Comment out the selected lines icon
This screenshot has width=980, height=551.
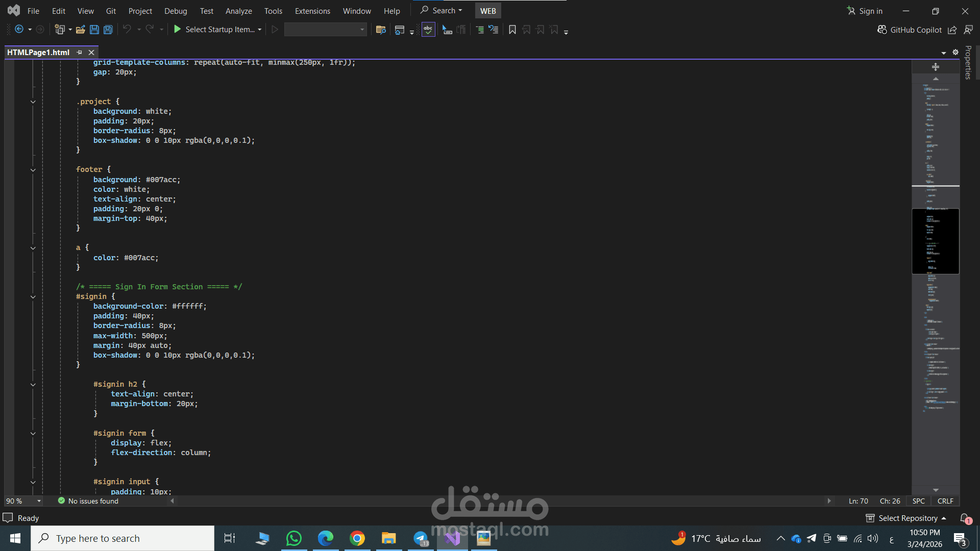pos(480,30)
